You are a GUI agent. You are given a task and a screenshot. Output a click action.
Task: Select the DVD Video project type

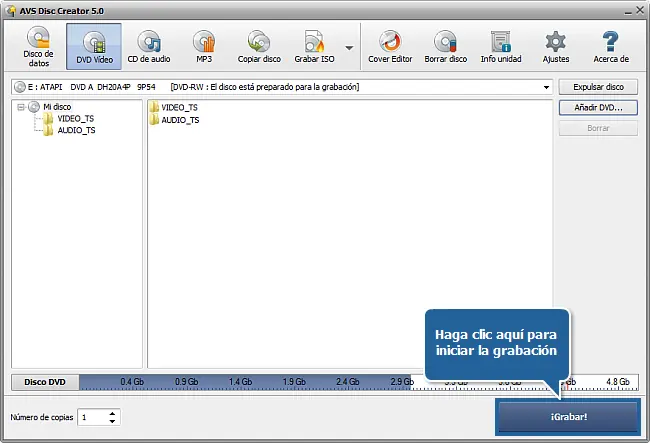tap(94, 46)
